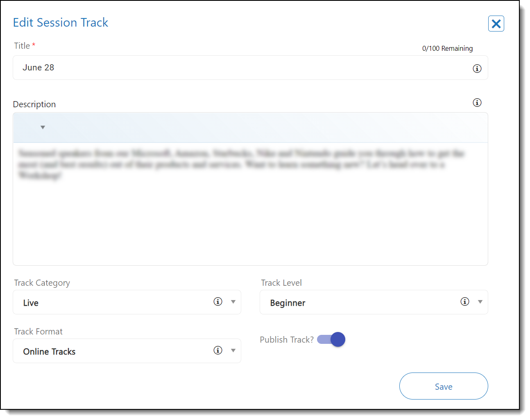Save the session track
Viewport: 530px width, 420px height.
[443, 386]
